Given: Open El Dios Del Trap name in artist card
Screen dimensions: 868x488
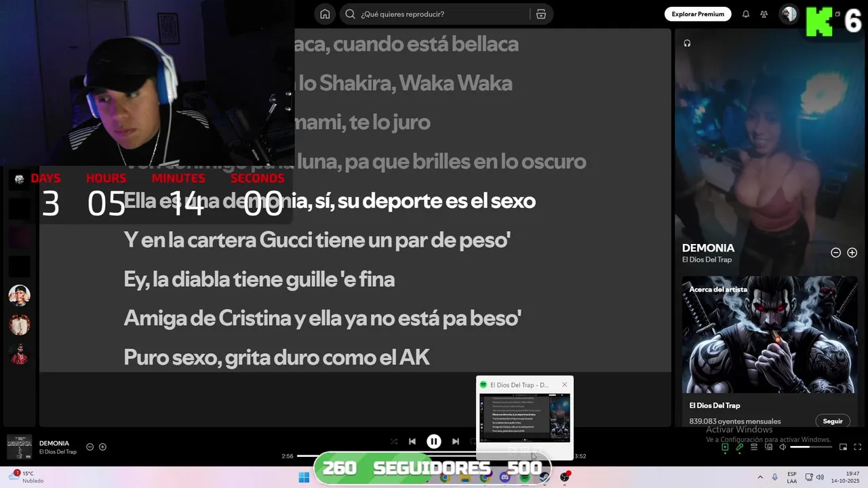Looking at the screenshot, I should pyautogui.click(x=714, y=405).
